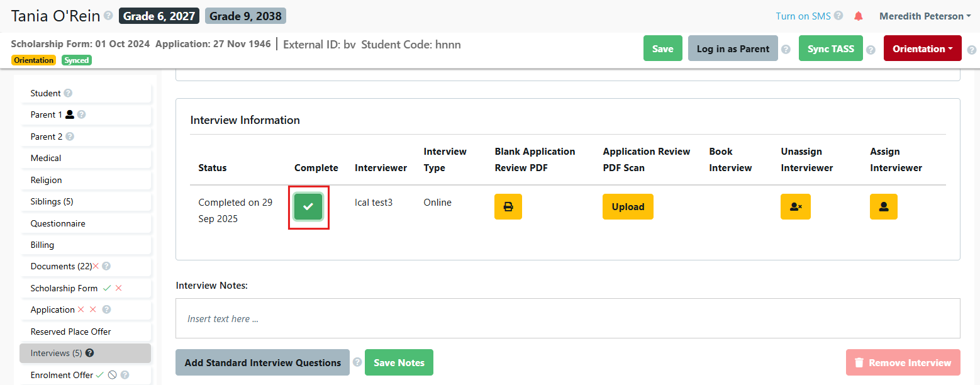Screen dimensions: 980x385
Task: Click the green check next to Scholarship Form
Action: (x=106, y=288)
